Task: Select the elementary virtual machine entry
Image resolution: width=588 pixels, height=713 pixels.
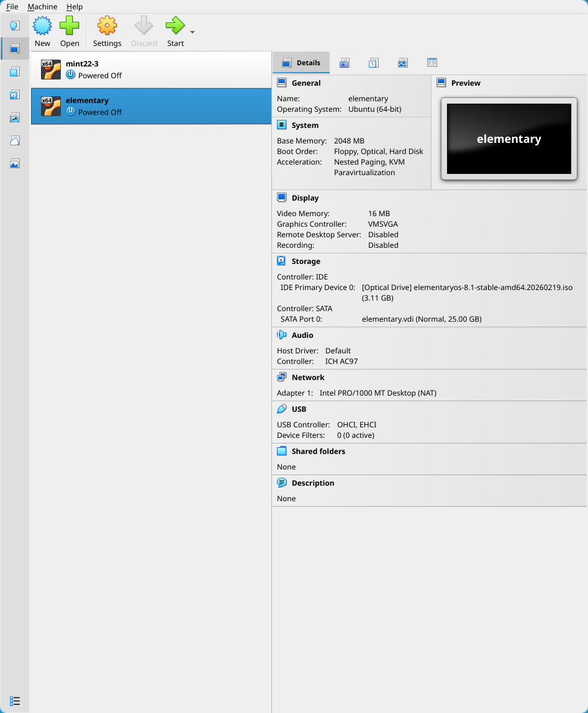Action: pos(151,106)
